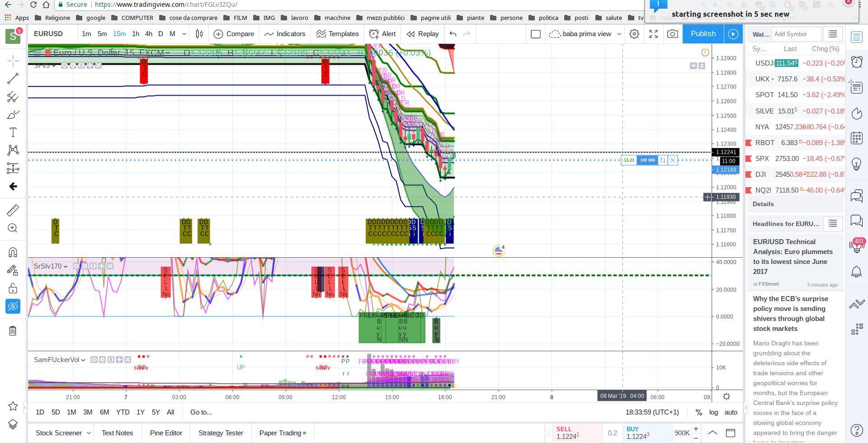This screenshot has width=868, height=443.
Task: Take a chart snapshot with camera
Action: (673, 34)
